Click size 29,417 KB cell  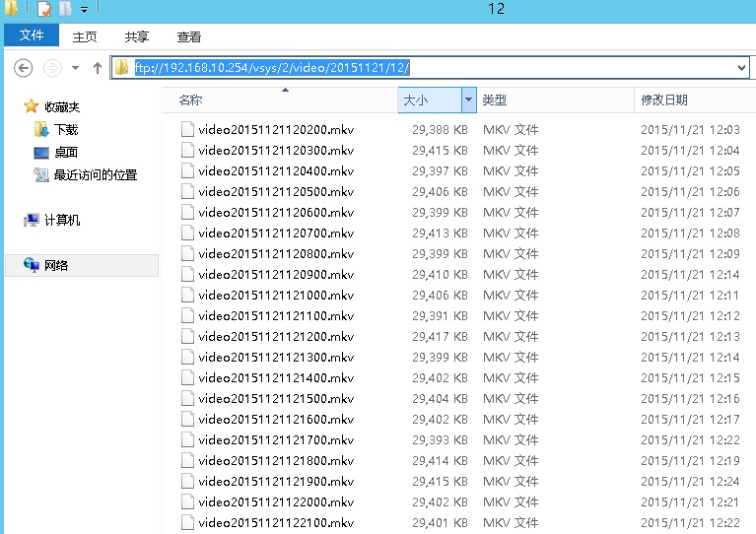(x=440, y=336)
